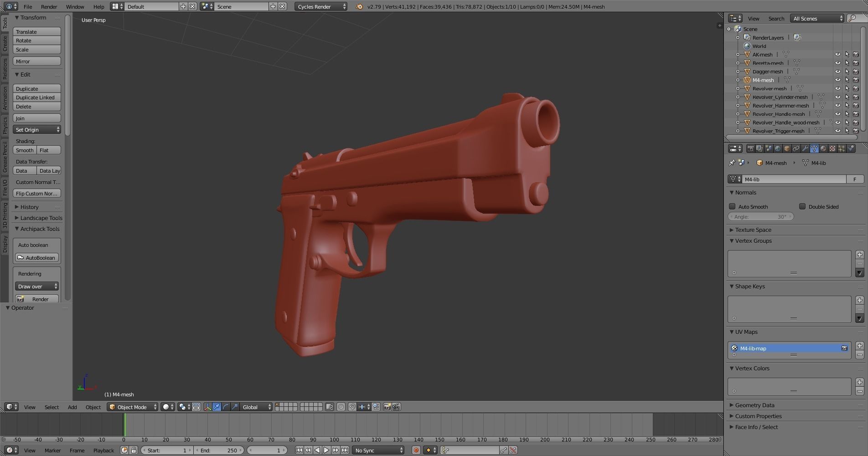This screenshot has height=456, width=868.
Task: Open the Texture properties tab (checker icon)
Action: pyautogui.click(x=832, y=149)
